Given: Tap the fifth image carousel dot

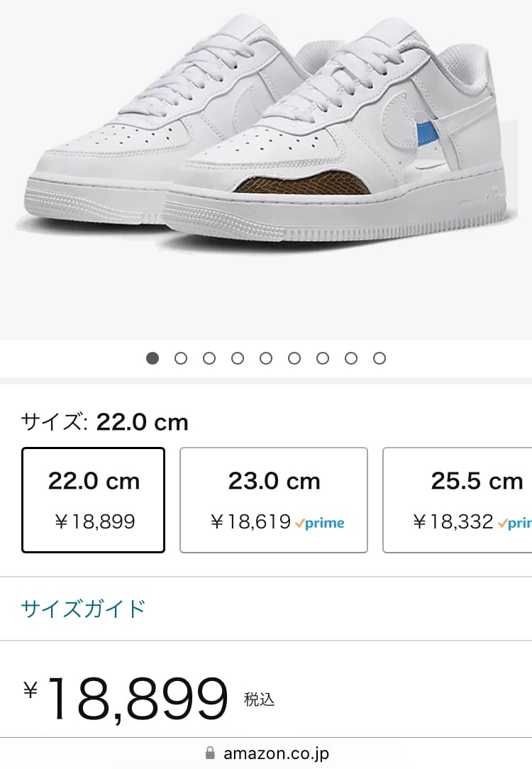Looking at the screenshot, I should coord(266,358).
